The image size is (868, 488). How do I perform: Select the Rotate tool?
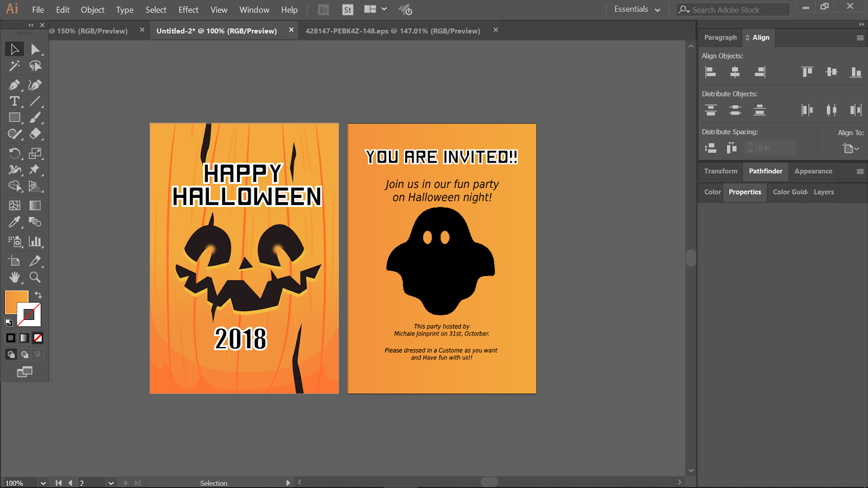click(x=15, y=153)
